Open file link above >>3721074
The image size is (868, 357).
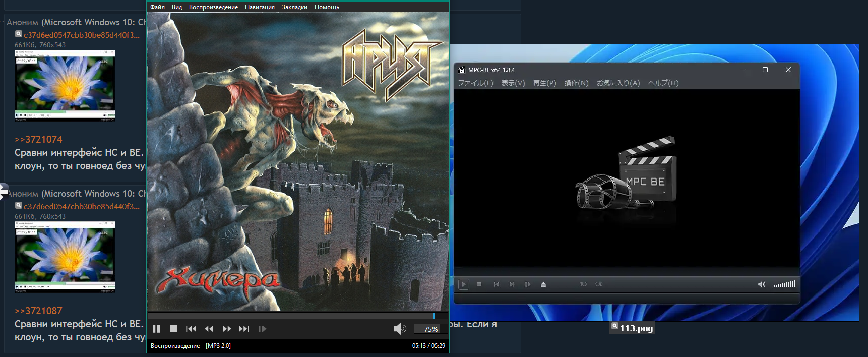[x=82, y=35]
